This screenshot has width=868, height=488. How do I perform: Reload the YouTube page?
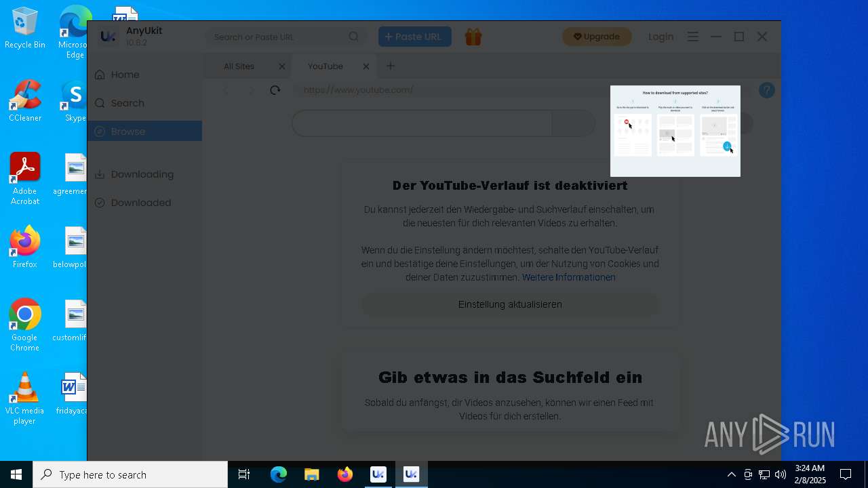pos(275,90)
